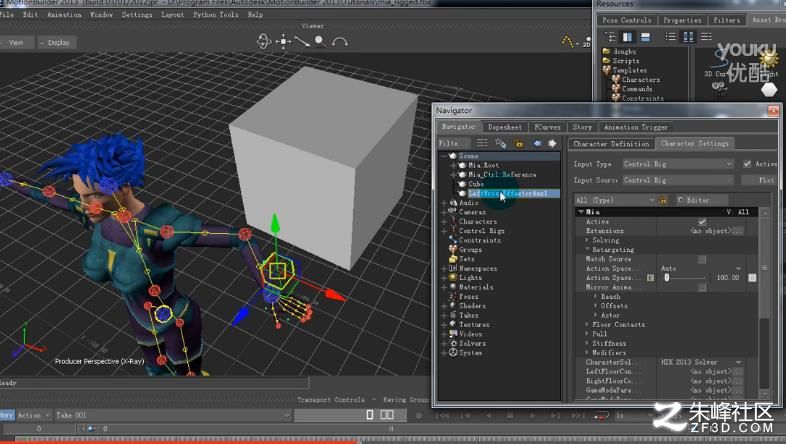Click the blue back arrow in Navigator
Viewport: 786px width, 444px height.
point(537,143)
